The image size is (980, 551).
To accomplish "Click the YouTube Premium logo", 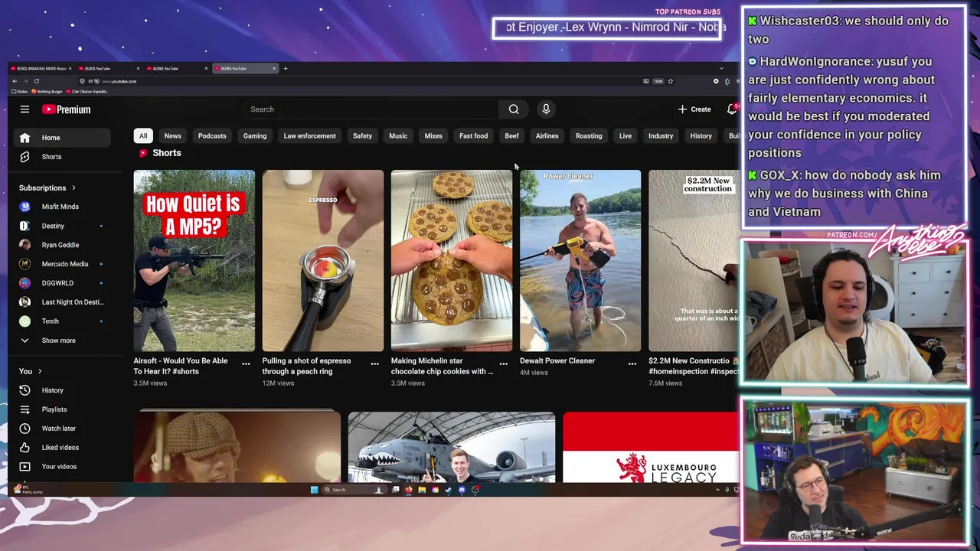I will click(x=67, y=109).
